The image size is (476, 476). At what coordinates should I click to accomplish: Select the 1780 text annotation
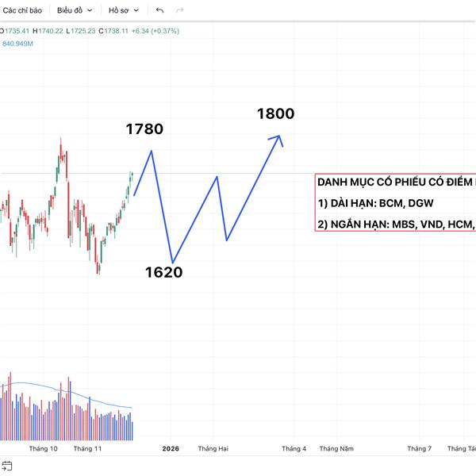coord(144,129)
